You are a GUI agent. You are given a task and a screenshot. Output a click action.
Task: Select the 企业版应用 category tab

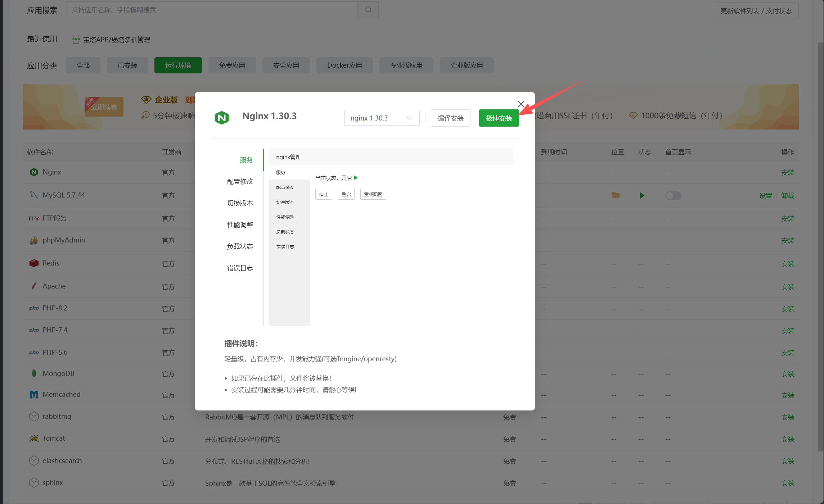(x=467, y=65)
